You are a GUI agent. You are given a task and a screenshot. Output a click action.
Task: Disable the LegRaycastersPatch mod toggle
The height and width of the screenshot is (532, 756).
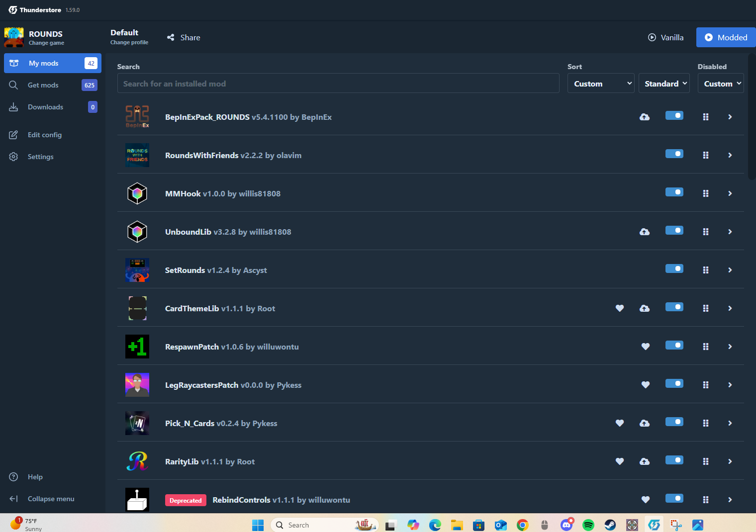click(x=674, y=383)
